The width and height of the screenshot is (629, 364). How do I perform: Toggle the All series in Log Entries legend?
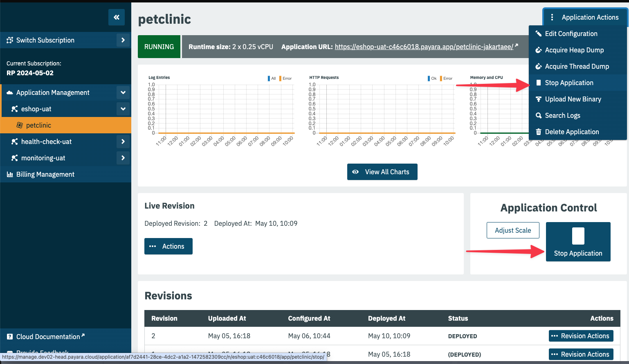pos(272,79)
